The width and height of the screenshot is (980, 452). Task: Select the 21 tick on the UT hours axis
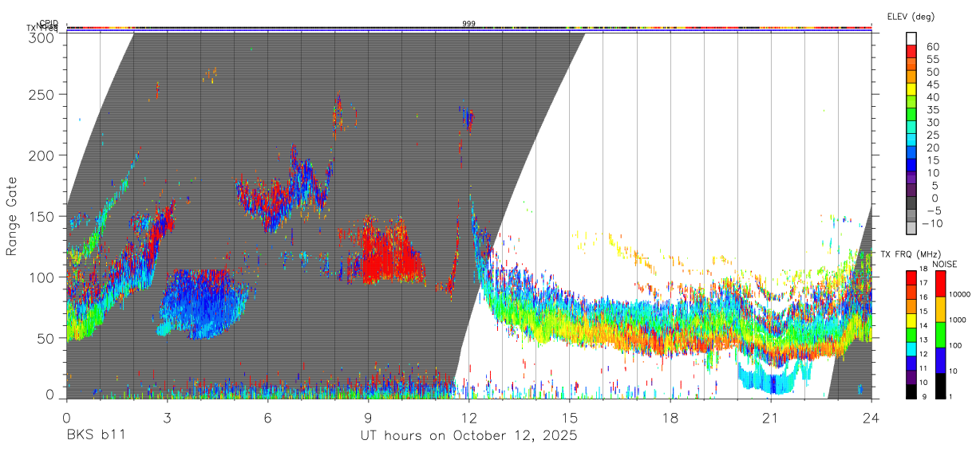770,417
